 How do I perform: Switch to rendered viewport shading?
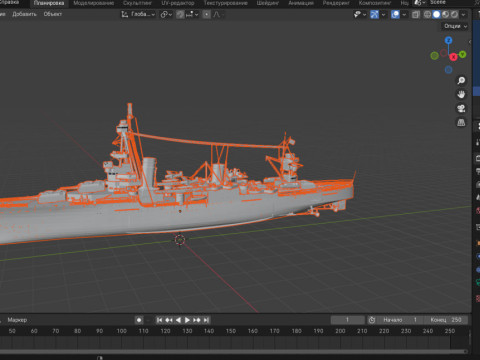click(454, 14)
